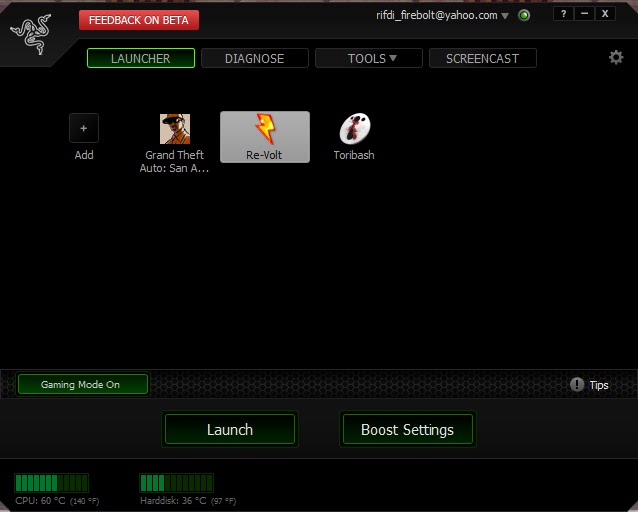Image resolution: width=638 pixels, height=512 pixels.
Task: Click the Launch button
Action: click(230, 429)
